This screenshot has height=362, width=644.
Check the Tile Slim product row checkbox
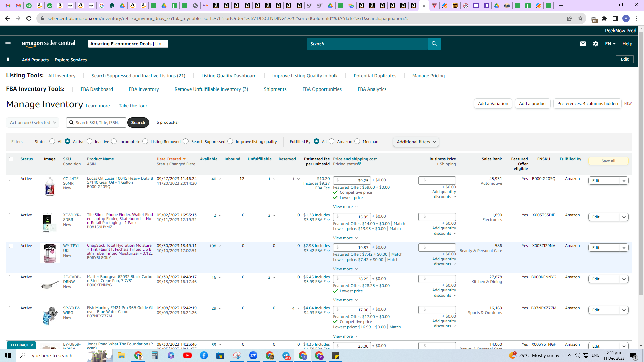[x=11, y=215]
